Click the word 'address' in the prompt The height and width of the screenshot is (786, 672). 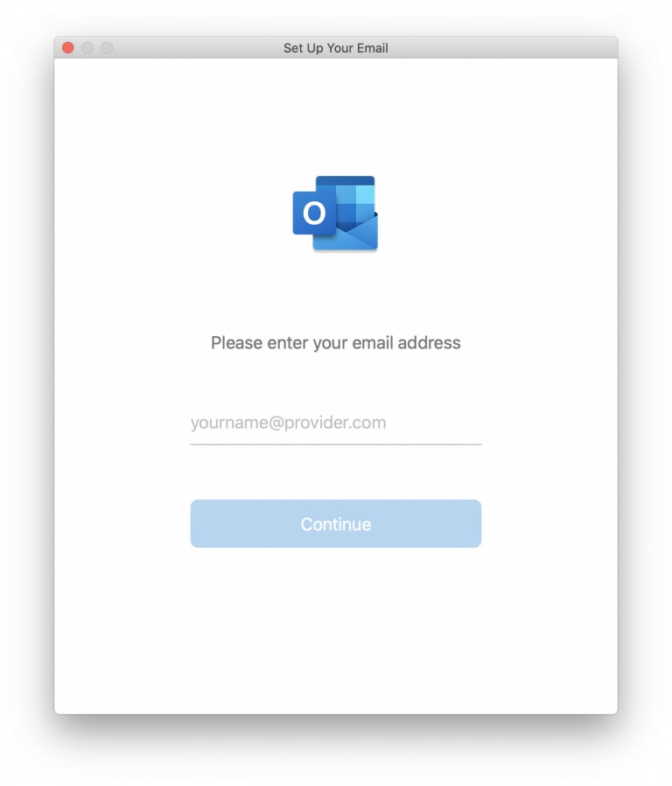[x=429, y=343]
